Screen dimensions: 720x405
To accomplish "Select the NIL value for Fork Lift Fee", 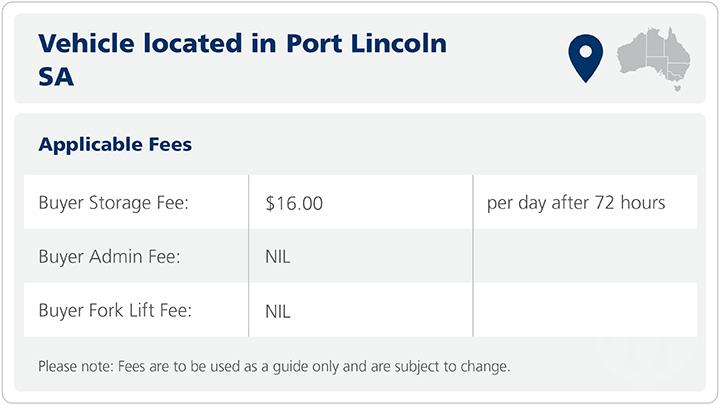I will (x=278, y=311).
